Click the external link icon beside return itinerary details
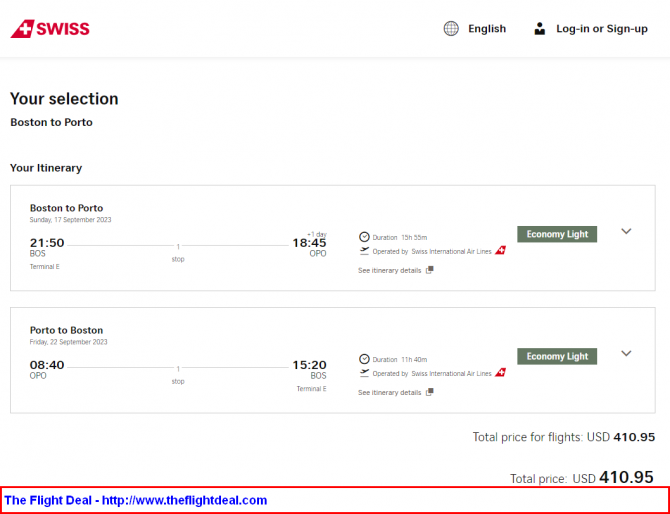The height and width of the screenshot is (514, 670). (430, 392)
